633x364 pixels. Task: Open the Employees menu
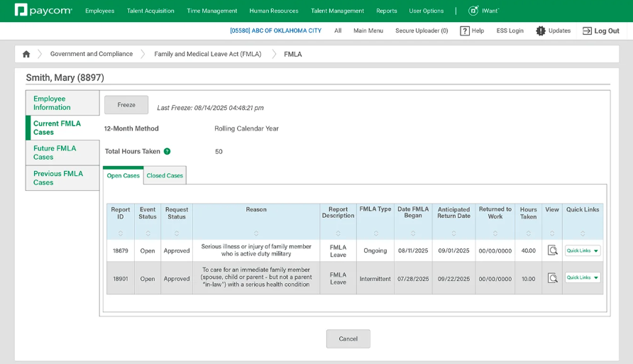click(100, 11)
